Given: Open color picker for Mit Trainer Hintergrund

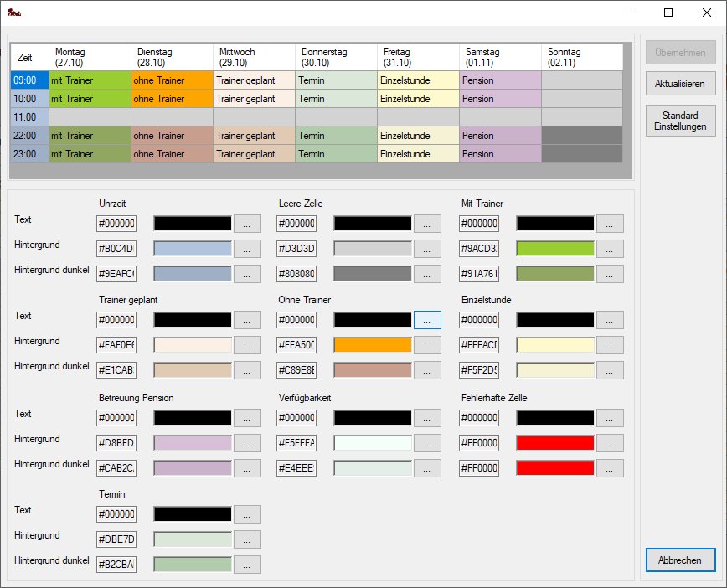Looking at the screenshot, I should point(610,249).
